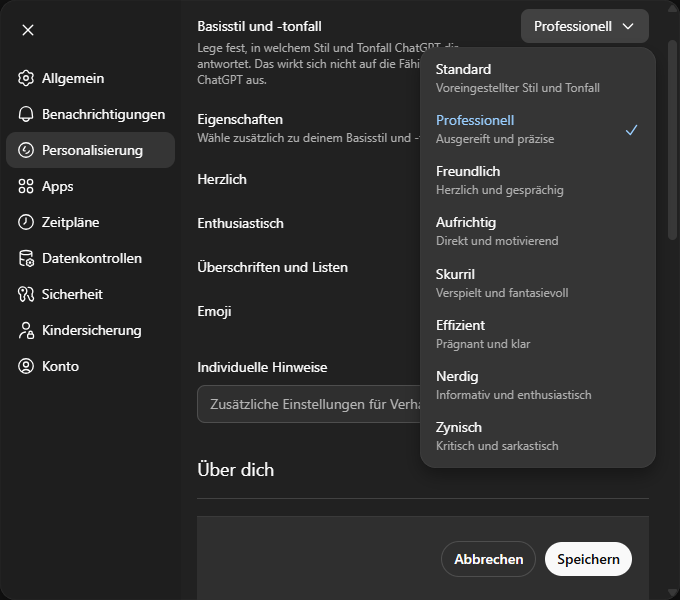Click the Basisstil und -tonfall heading
Viewport: 680px width, 600px height.
(259, 26)
